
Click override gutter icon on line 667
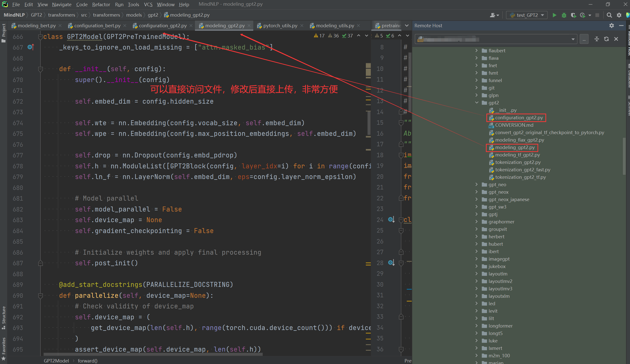point(31,47)
